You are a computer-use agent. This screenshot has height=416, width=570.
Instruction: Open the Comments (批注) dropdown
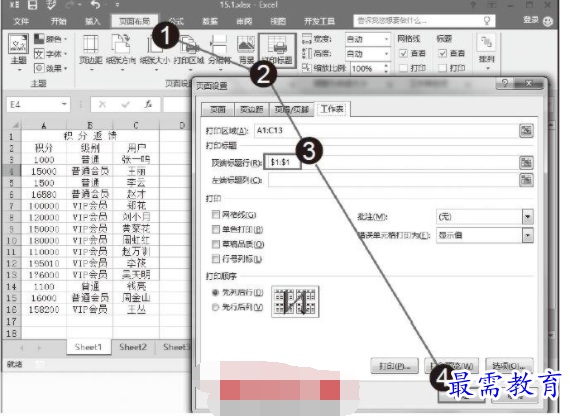[x=527, y=217]
